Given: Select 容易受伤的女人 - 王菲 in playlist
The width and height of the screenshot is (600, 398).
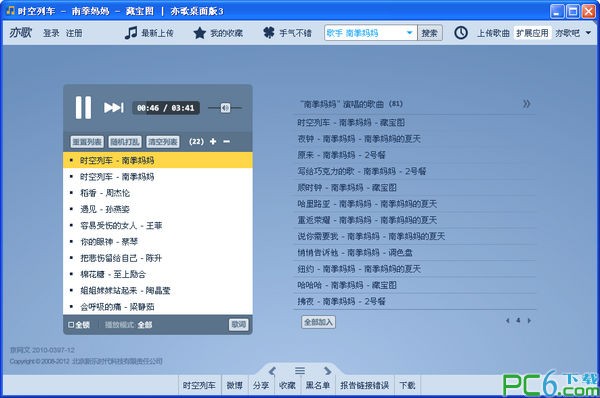Looking at the screenshot, I should [x=158, y=225].
